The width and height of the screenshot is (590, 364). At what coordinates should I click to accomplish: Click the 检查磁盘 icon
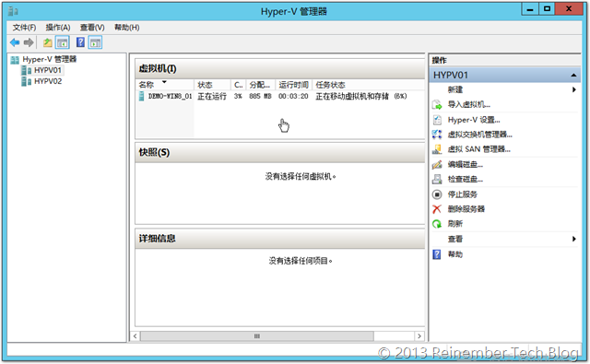coord(437,180)
